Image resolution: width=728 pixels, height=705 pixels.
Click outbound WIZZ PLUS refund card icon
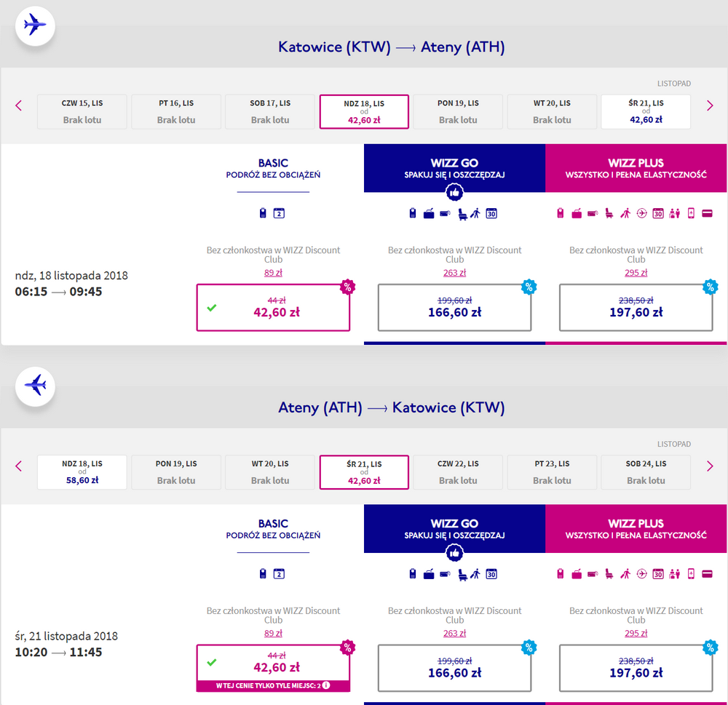tap(707, 213)
